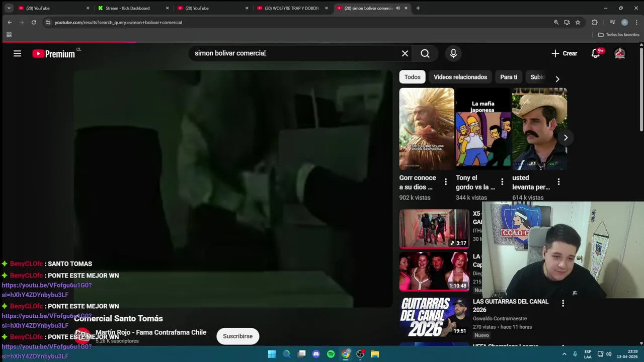Open the Gorr conoce a su dios short thumbnail

(x=427, y=129)
